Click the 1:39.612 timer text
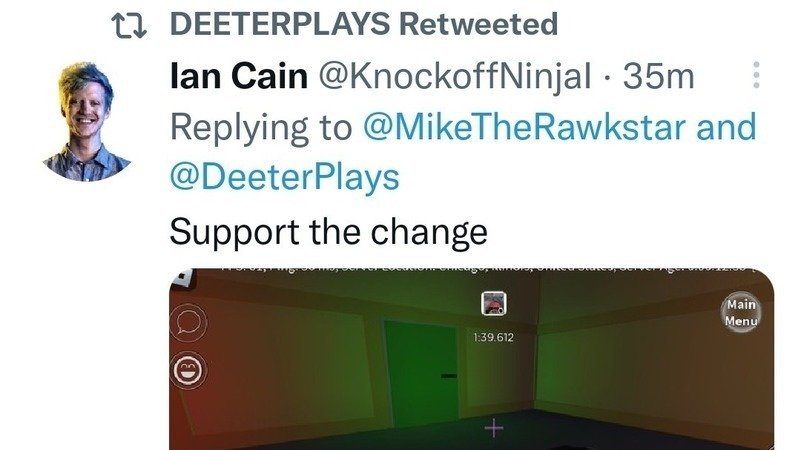Image resolution: width=800 pixels, height=450 pixels. click(x=493, y=337)
